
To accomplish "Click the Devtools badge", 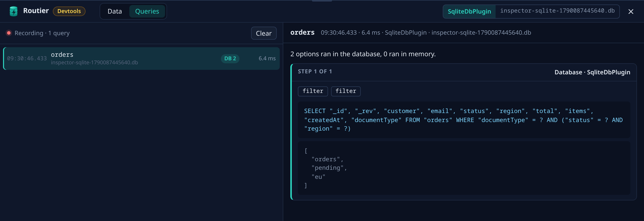I will 69,11.
